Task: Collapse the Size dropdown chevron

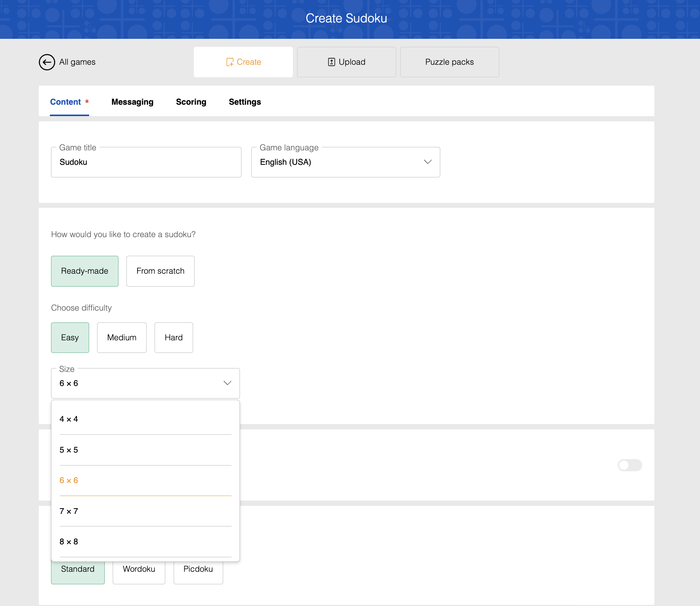Action: click(227, 383)
